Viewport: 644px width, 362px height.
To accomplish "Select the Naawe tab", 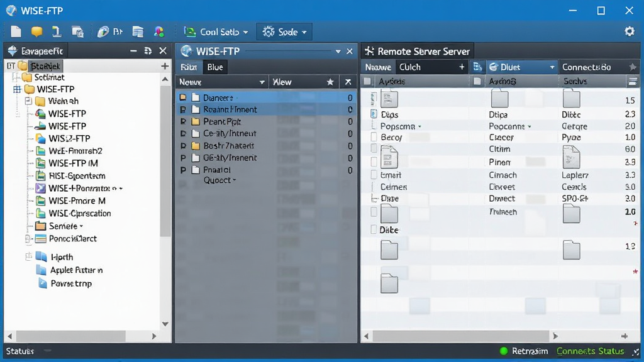I will pos(378,67).
